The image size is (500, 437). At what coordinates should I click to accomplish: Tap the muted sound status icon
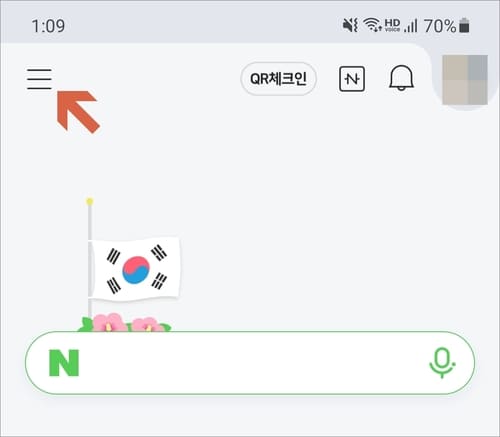(350, 25)
